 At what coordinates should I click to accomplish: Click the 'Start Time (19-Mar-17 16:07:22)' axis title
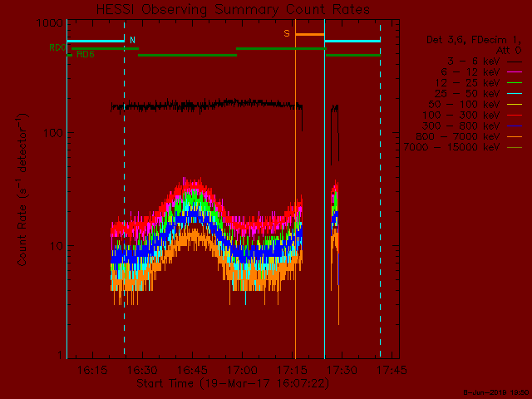coord(233,383)
